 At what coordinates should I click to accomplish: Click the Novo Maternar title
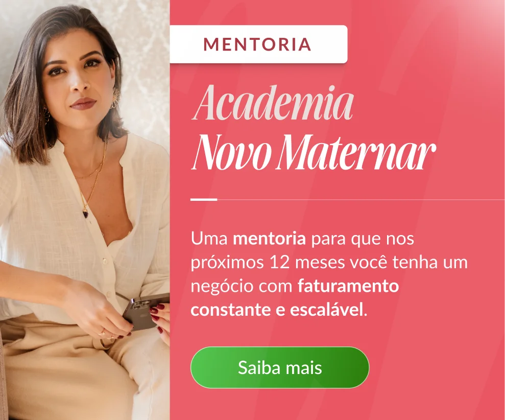point(314,152)
